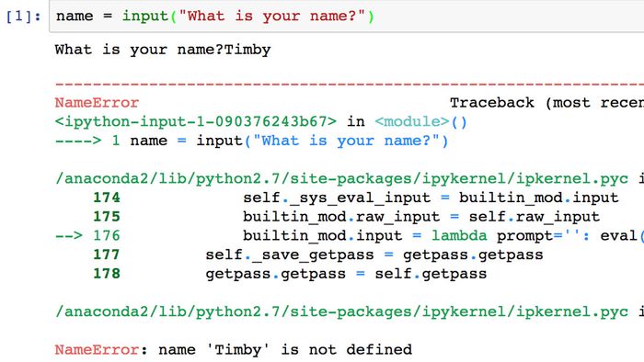Image resolution: width=644 pixels, height=362 pixels.
Task: Click the '<ipython-input-1-090376243b67>' reference
Action: point(195,121)
